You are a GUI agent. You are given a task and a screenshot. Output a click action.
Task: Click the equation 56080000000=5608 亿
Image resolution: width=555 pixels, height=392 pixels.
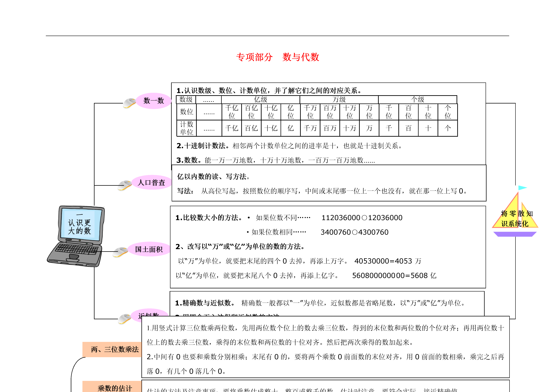394,276
